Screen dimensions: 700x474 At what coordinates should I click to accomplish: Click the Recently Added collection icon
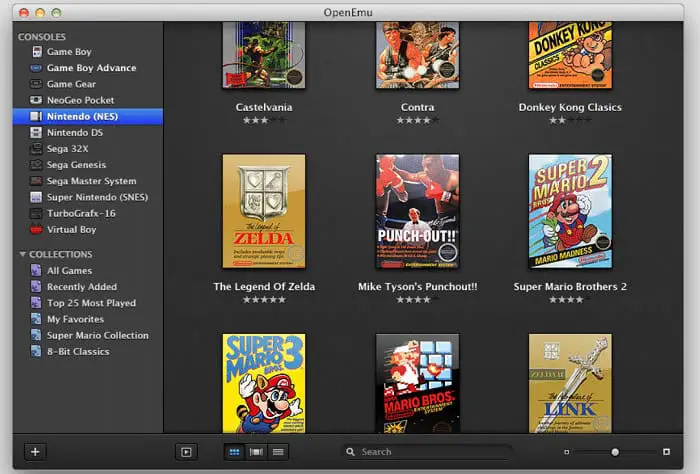[36, 287]
